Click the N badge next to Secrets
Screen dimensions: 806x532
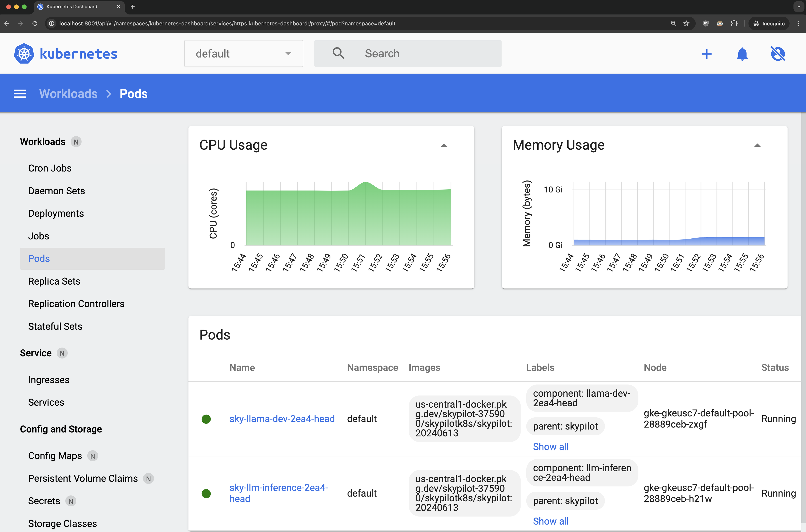pyautogui.click(x=71, y=501)
